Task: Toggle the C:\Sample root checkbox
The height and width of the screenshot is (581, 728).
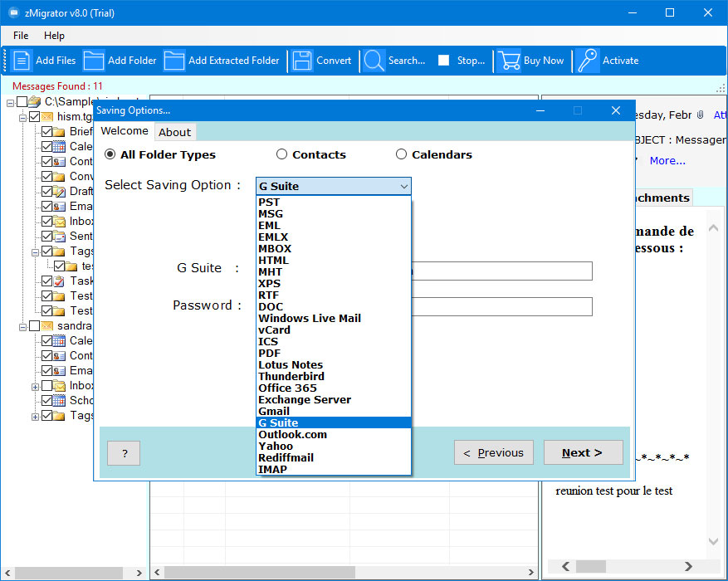Action: [x=22, y=101]
